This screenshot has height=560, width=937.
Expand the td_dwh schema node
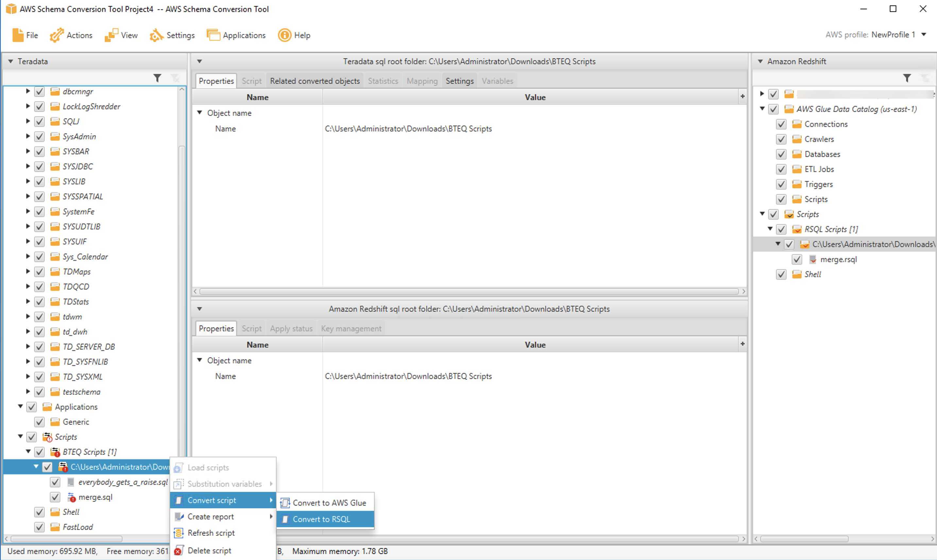click(x=27, y=331)
